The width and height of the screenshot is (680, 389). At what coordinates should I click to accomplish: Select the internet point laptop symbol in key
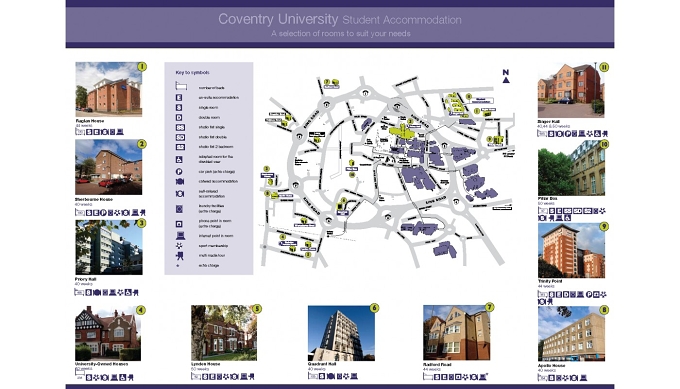point(180,236)
